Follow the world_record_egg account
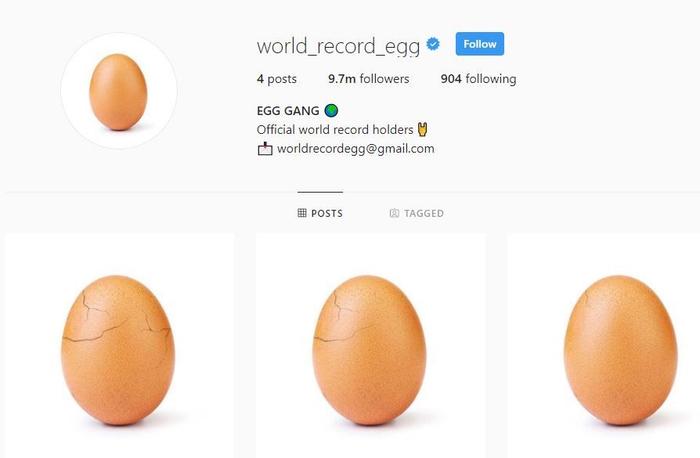This screenshot has height=458, width=700. tap(479, 44)
